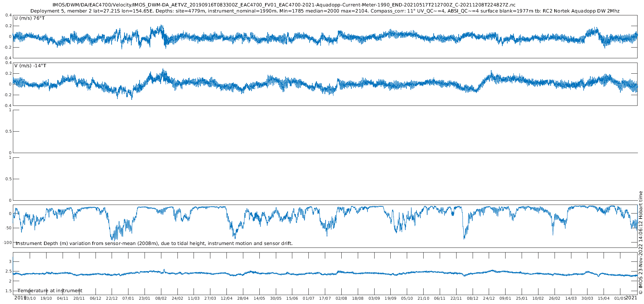644x304 pixels.
Task: Click the 05/10 date tick label
Action: pos(407,298)
